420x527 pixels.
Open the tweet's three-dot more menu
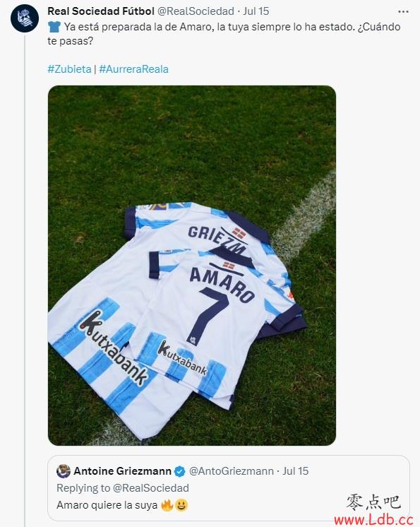(403, 11)
